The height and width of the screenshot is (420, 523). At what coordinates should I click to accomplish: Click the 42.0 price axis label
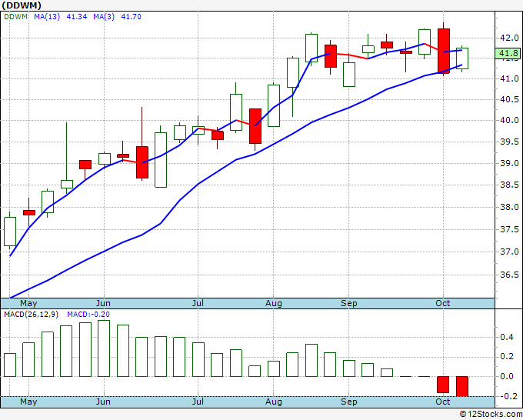coord(509,38)
